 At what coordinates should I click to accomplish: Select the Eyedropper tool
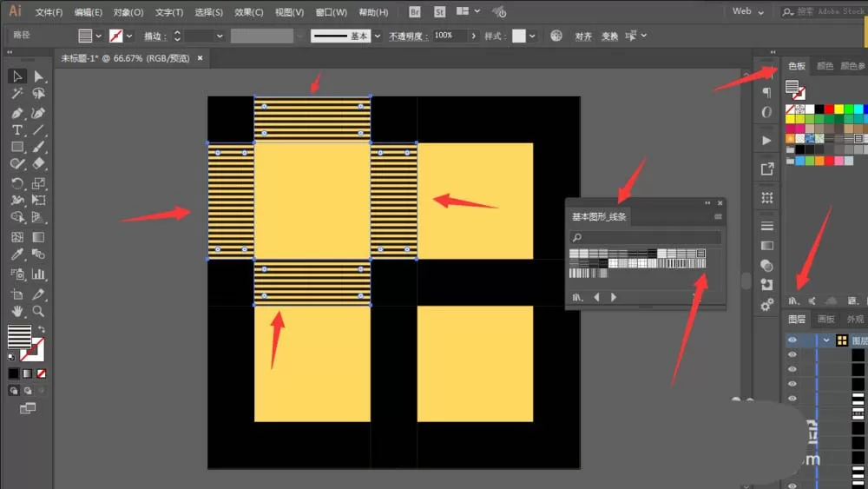(x=17, y=254)
